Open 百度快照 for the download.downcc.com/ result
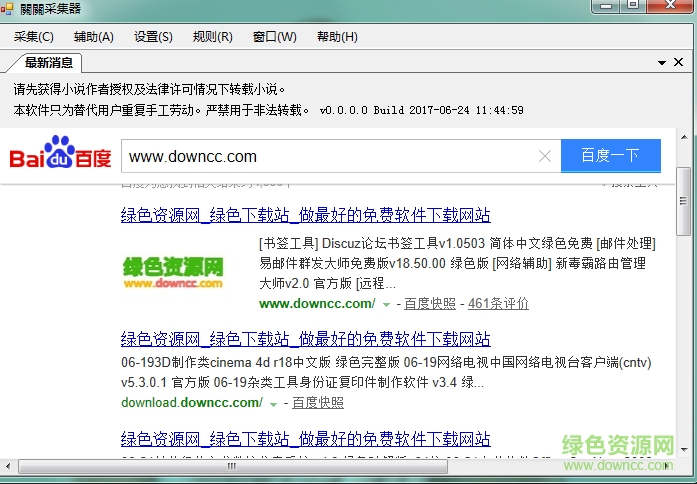Screen dimensions: 697x484 click(x=318, y=403)
